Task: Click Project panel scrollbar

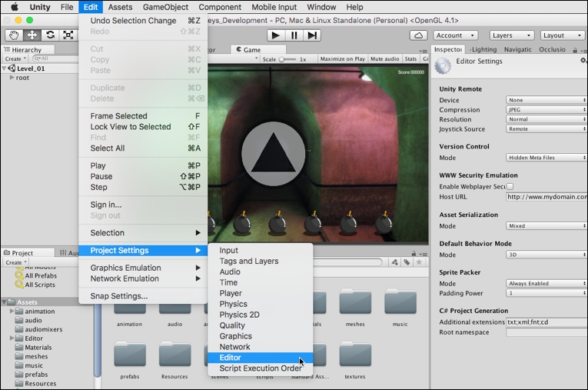Action: pyautogui.click(x=98, y=340)
